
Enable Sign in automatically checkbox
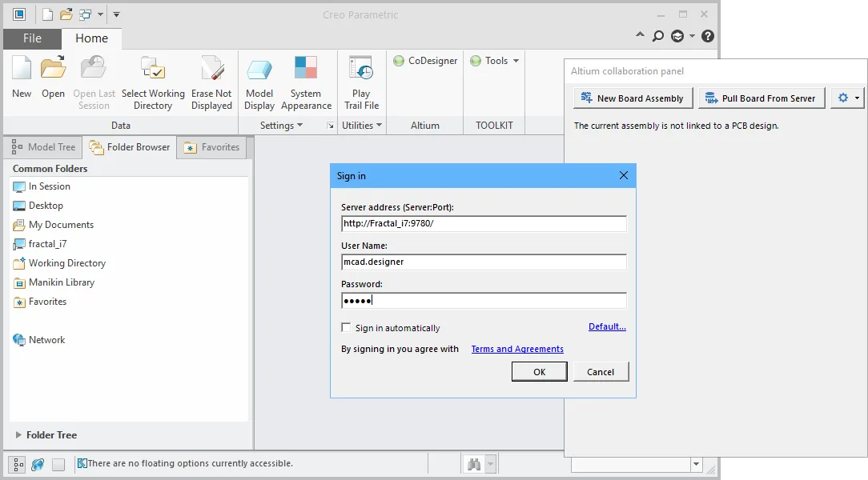[x=346, y=327]
